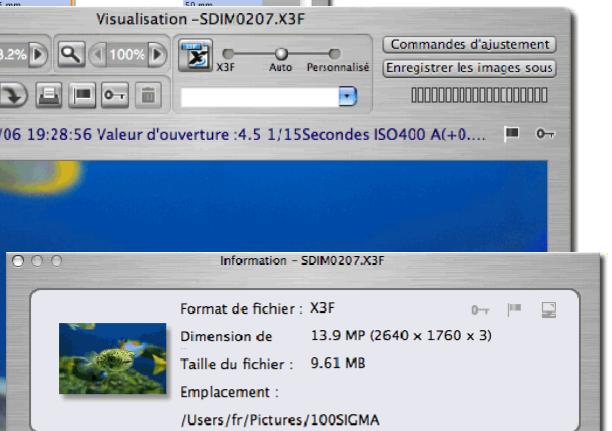Click computer icon in Information panel
612x431 pixels.
[x=549, y=310]
